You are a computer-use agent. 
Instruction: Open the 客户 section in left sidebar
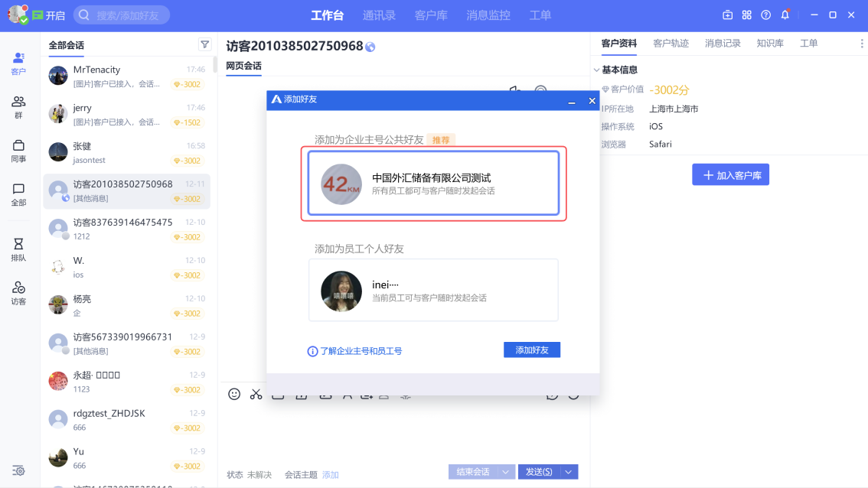(18, 63)
